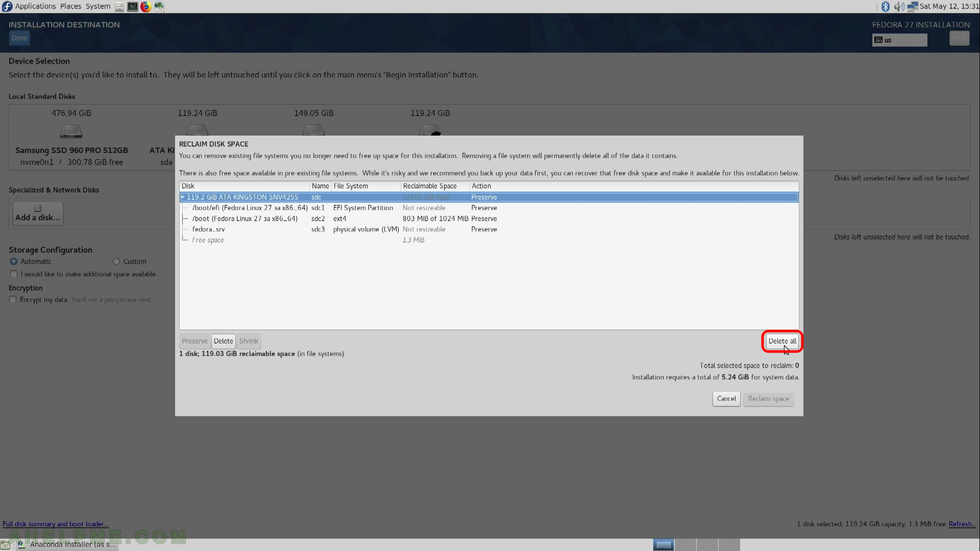The image size is (980, 551).
Task: Click the Preserve button
Action: (194, 341)
